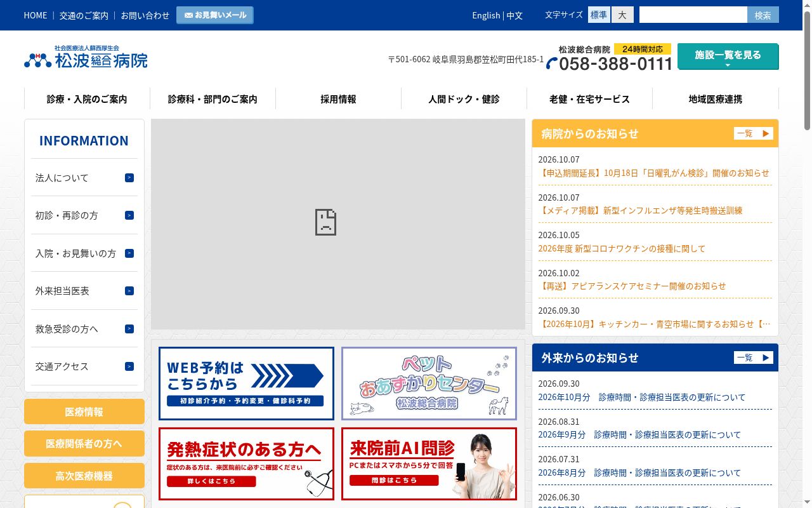This screenshot has height=508, width=812.
Task: Click the broken image icon in the slideshow
Action: pyautogui.click(x=325, y=222)
